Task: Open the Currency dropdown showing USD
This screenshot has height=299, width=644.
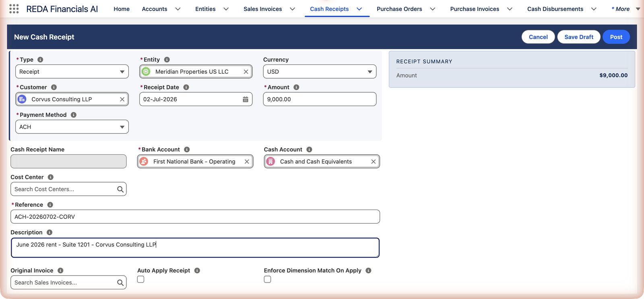Action: point(320,72)
